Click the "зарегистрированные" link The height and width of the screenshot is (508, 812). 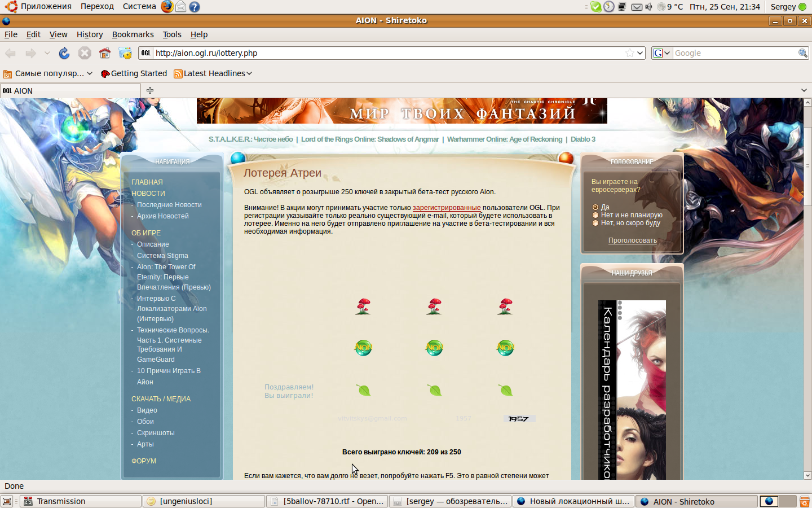pos(447,208)
